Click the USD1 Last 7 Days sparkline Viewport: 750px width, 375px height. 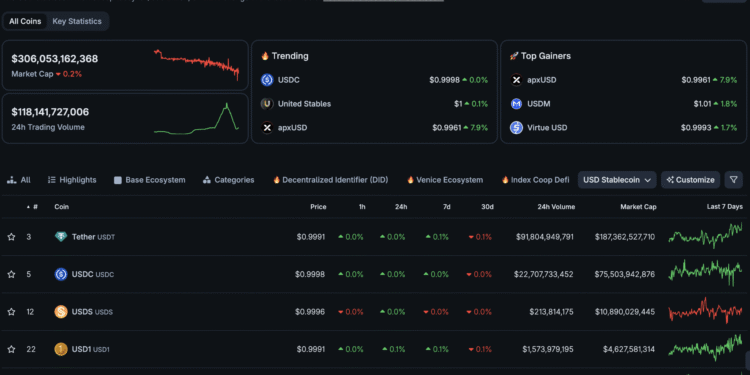coord(706,348)
